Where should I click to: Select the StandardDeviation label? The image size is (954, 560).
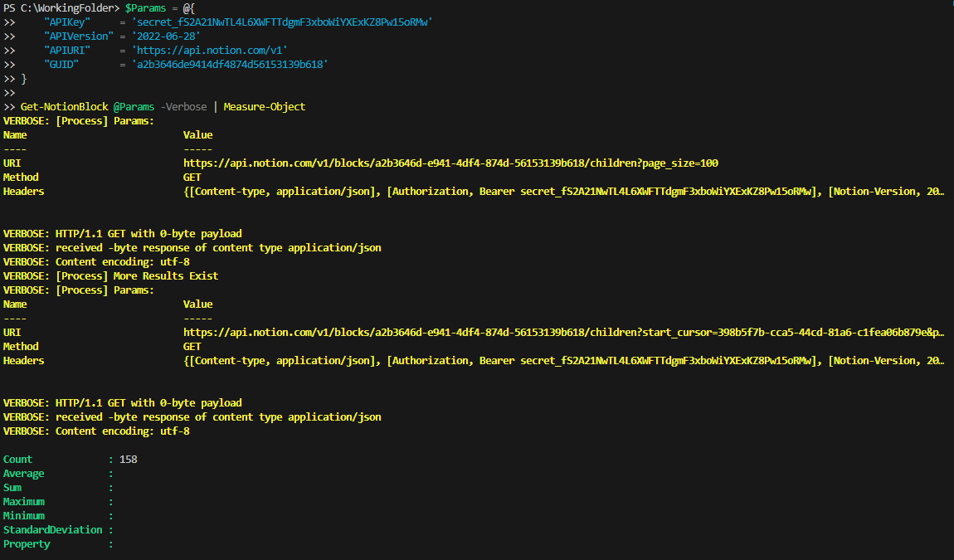click(x=53, y=530)
